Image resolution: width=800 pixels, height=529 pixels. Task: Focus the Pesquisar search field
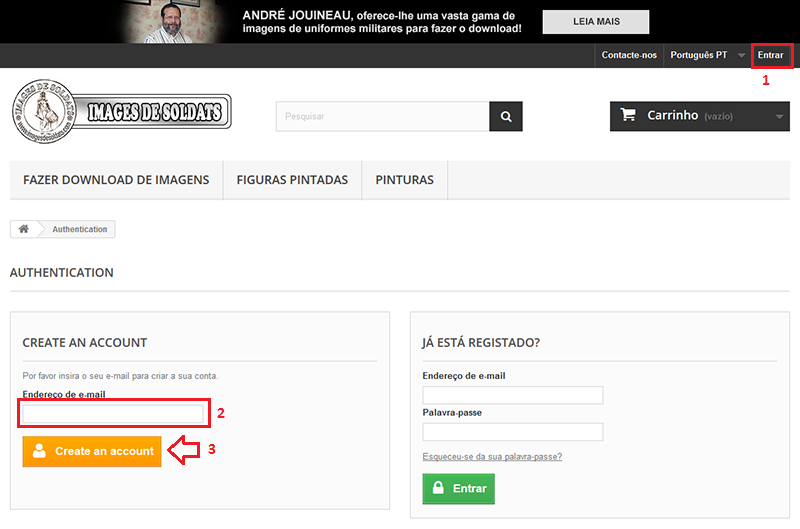pos(382,116)
